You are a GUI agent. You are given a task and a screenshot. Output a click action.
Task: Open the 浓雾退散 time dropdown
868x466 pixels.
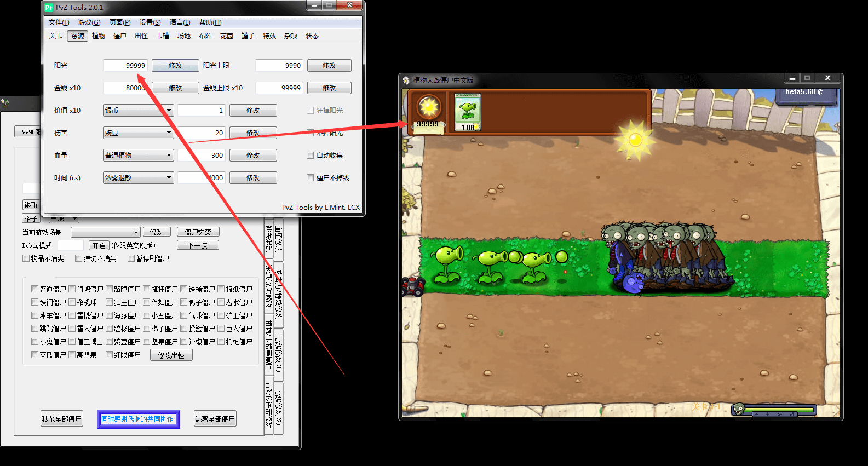(x=139, y=178)
